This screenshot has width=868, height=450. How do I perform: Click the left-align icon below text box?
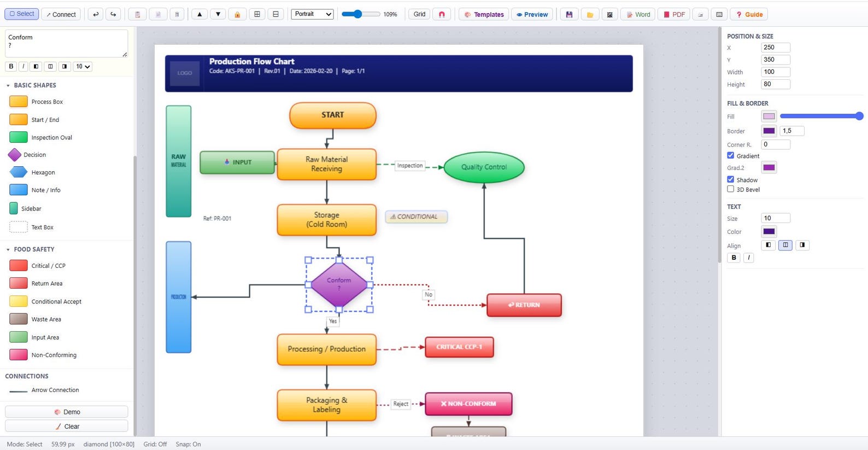coord(36,66)
